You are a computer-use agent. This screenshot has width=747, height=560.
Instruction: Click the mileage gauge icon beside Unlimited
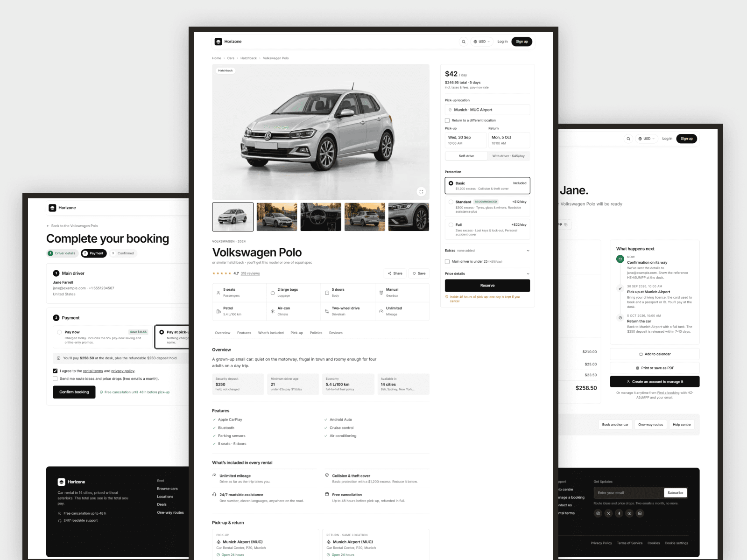pos(381,311)
